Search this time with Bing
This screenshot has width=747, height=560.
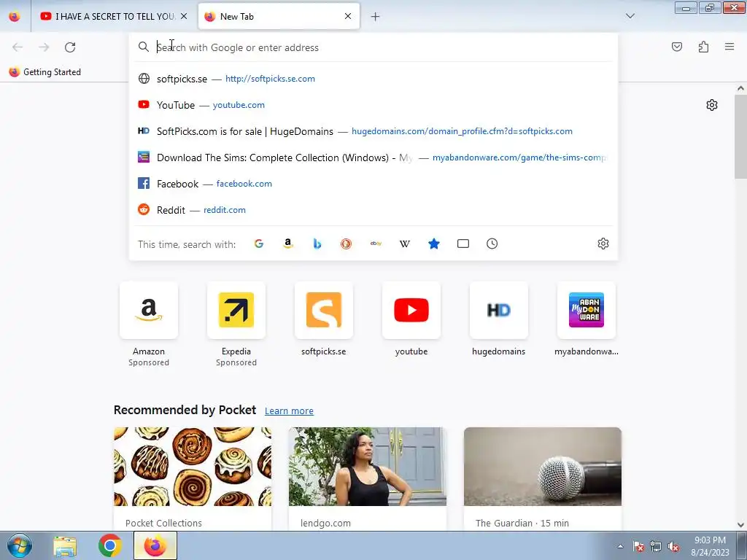pyautogui.click(x=317, y=244)
